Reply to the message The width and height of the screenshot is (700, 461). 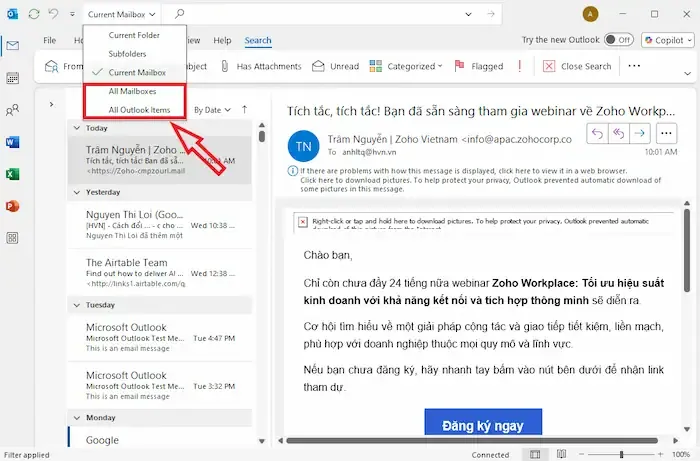pyautogui.click(x=597, y=133)
